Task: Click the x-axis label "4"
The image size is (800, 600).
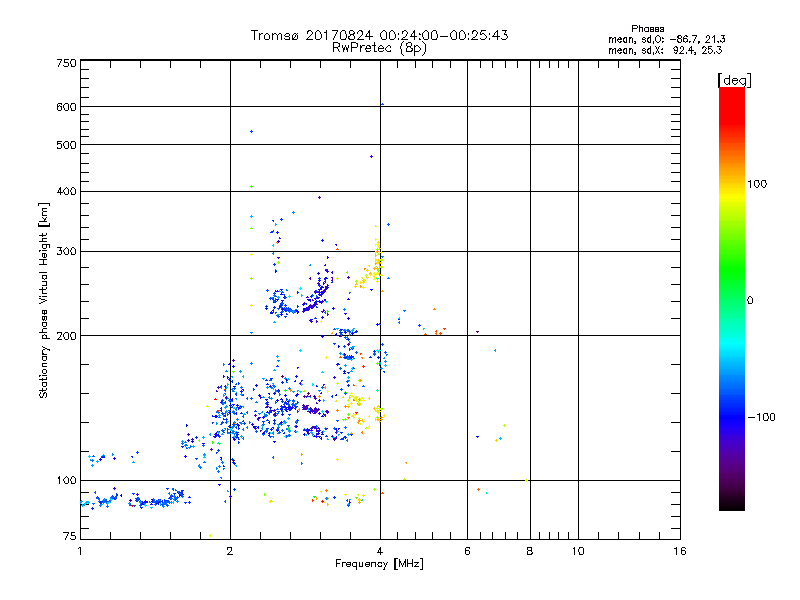Action: click(380, 551)
